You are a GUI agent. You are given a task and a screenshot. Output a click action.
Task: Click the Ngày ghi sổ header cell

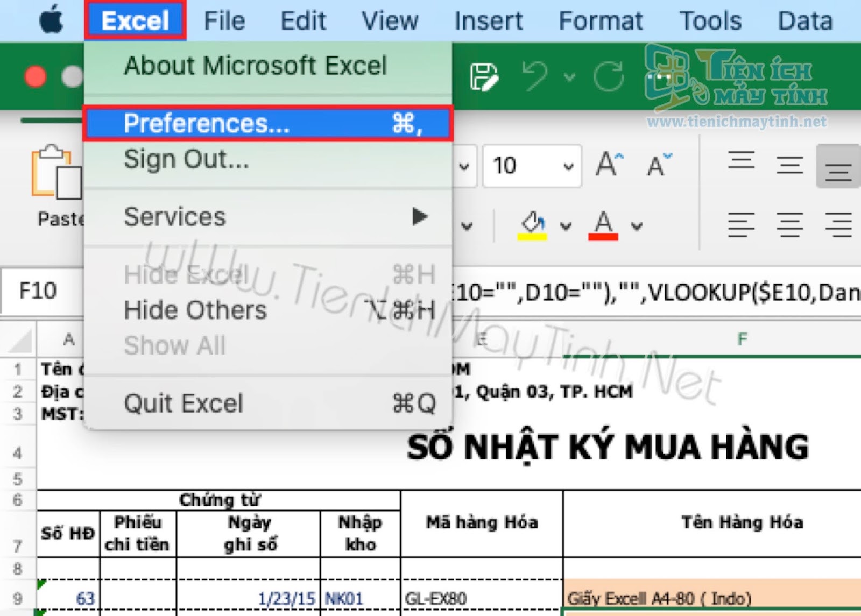pyautogui.click(x=249, y=533)
